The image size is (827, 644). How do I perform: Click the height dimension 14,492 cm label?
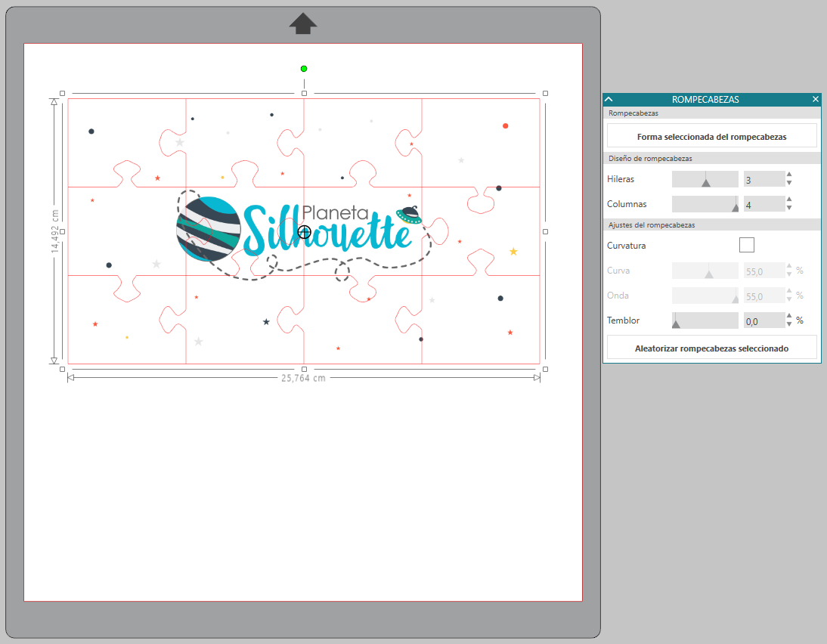click(x=55, y=231)
